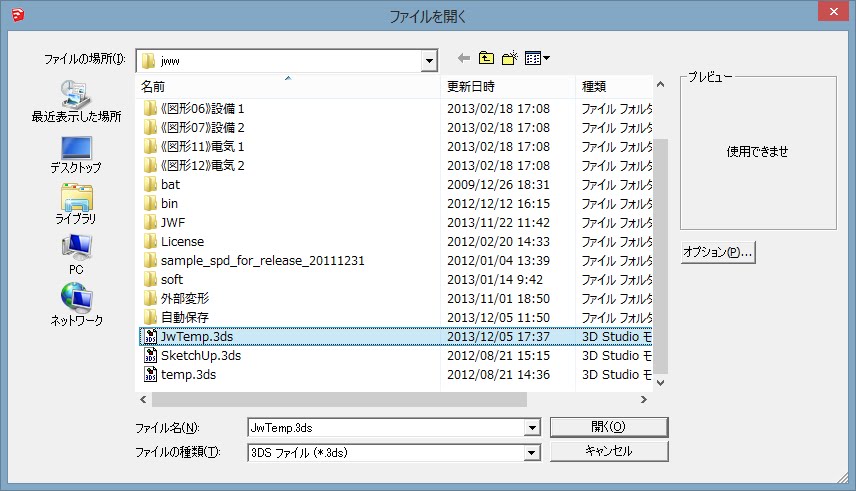Create a new folder icon
This screenshot has height=491, width=856.
[509, 58]
